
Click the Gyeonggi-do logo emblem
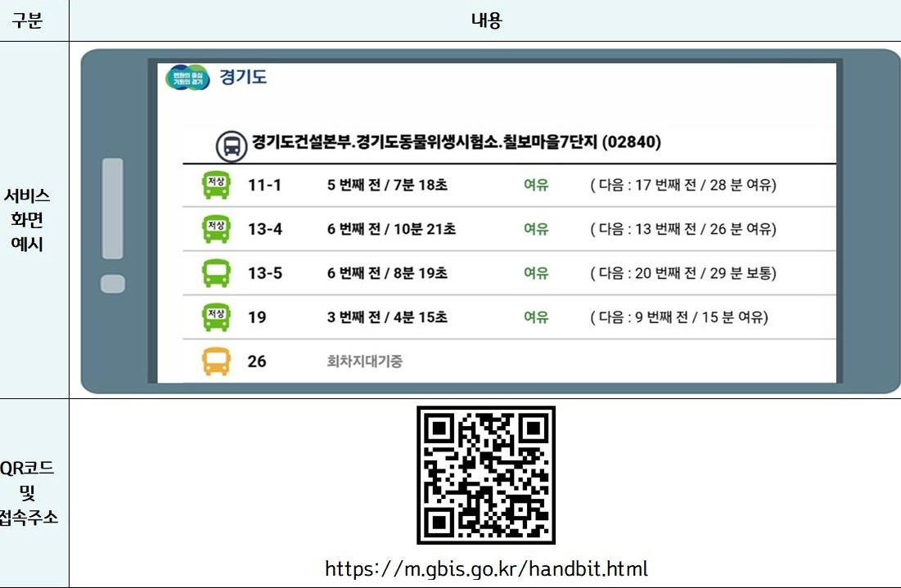coord(187,77)
